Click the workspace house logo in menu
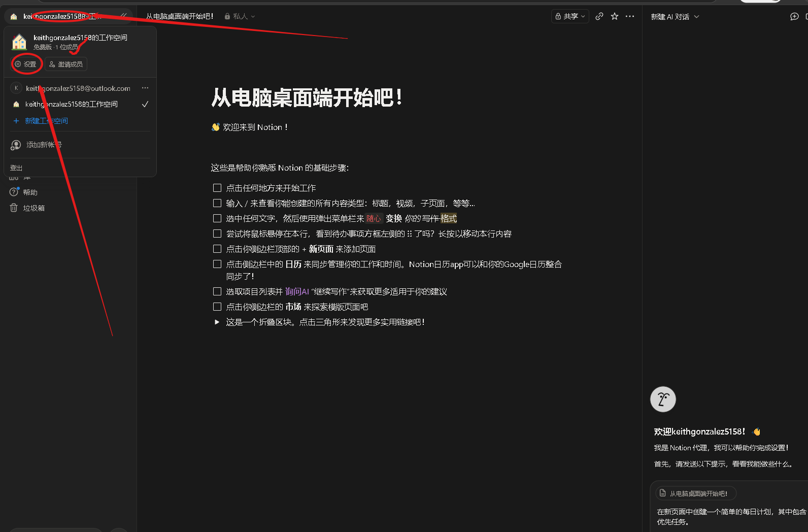Image resolution: width=808 pixels, height=532 pixels. tap(19, 42)
